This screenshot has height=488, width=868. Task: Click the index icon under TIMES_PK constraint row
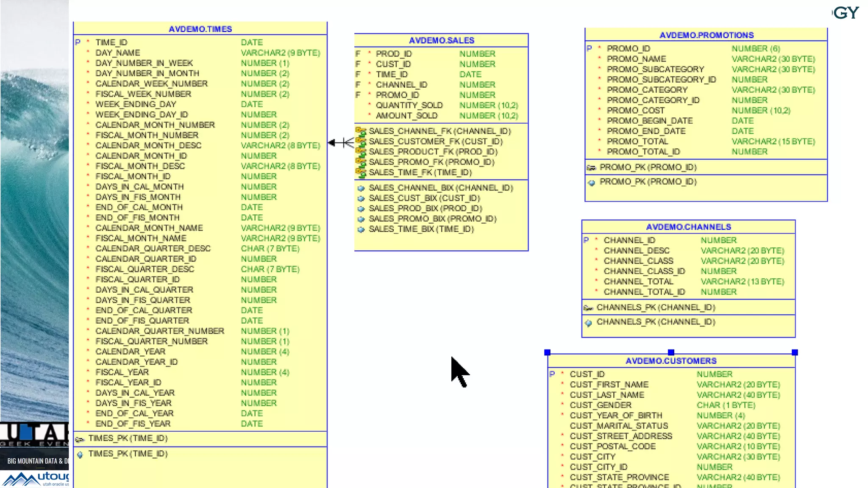(80, 455)
